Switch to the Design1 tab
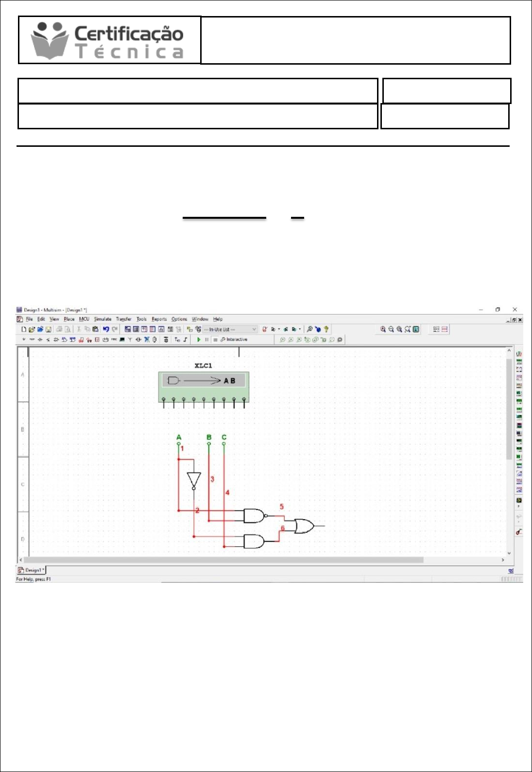Screen dimensions: 532x772 coord(32,570)
